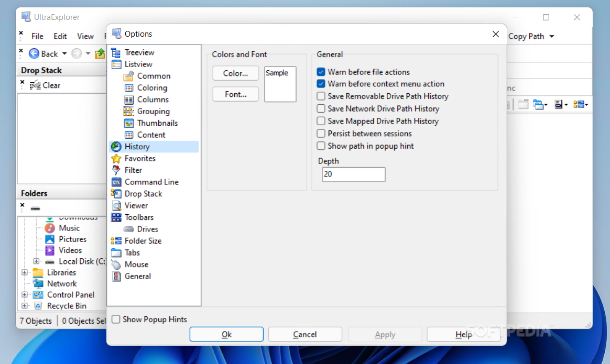Open the Edit menu
The width and height of the screenshot is (610, 364).
point(60,36)
